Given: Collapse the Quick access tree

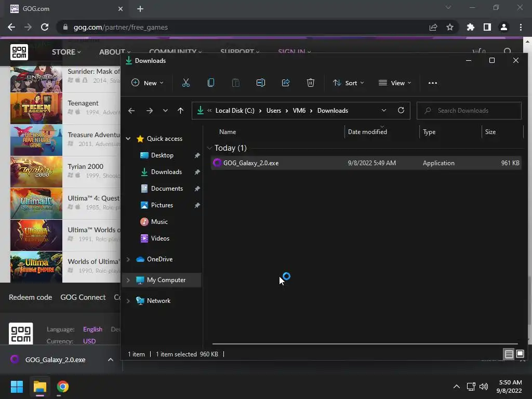Looking at the screenshot, I should tap(128, 138).
